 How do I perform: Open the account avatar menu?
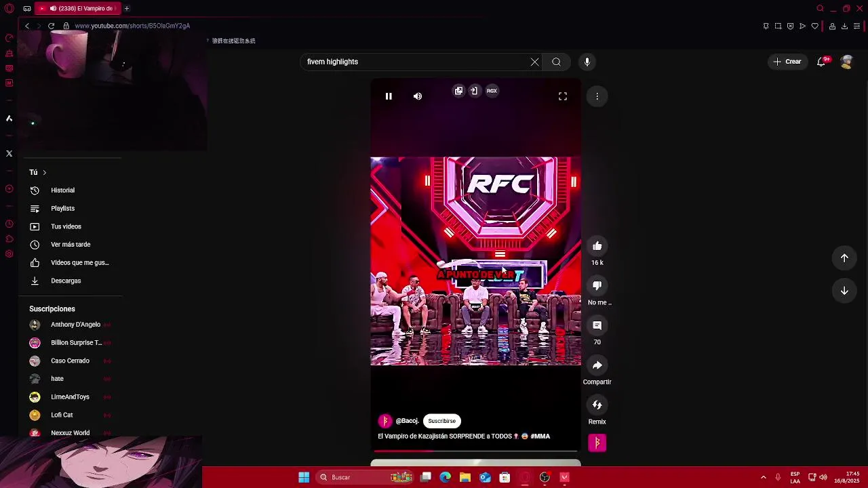pos(846,62)
